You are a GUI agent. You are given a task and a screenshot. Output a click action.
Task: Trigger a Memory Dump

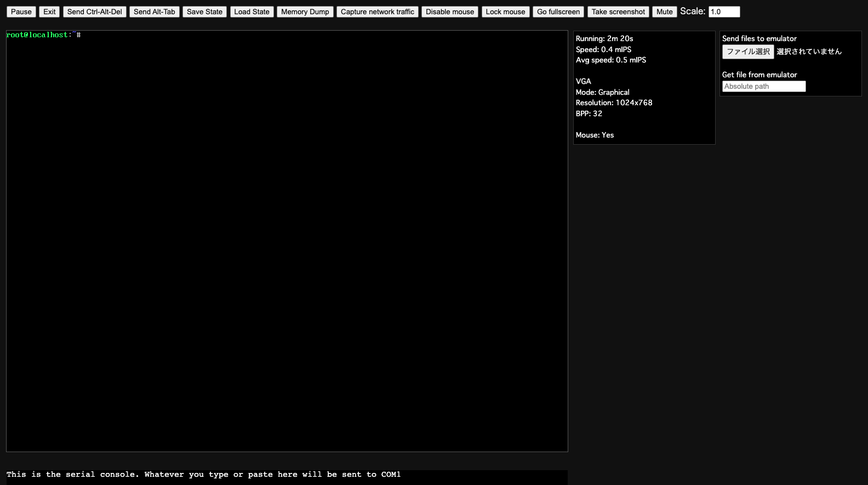tap(305, 12)
